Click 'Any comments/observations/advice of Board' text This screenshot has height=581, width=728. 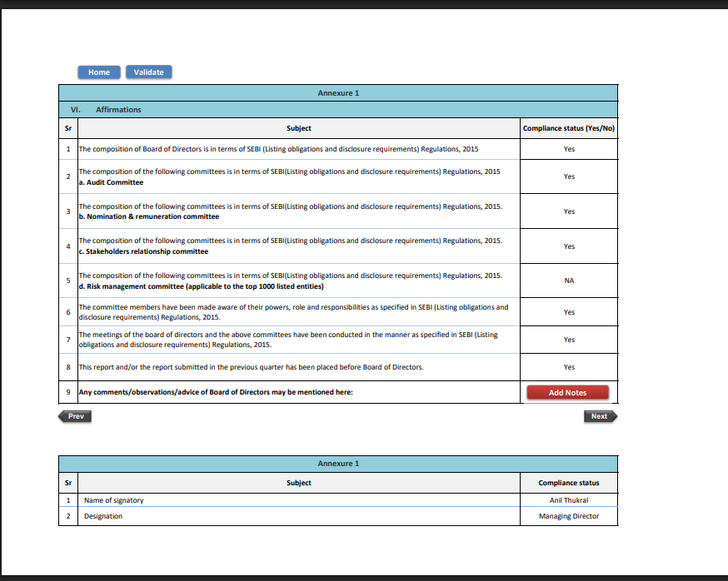216,392
